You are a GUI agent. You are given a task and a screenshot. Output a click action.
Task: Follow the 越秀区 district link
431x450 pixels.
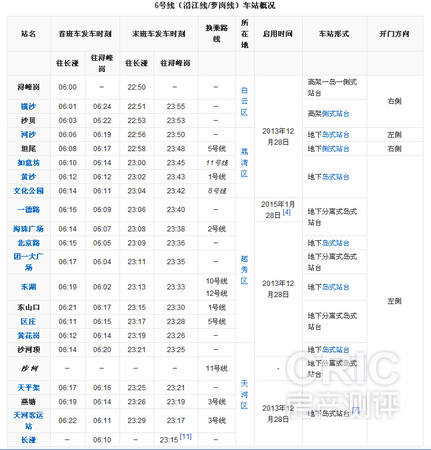(244, 270)
